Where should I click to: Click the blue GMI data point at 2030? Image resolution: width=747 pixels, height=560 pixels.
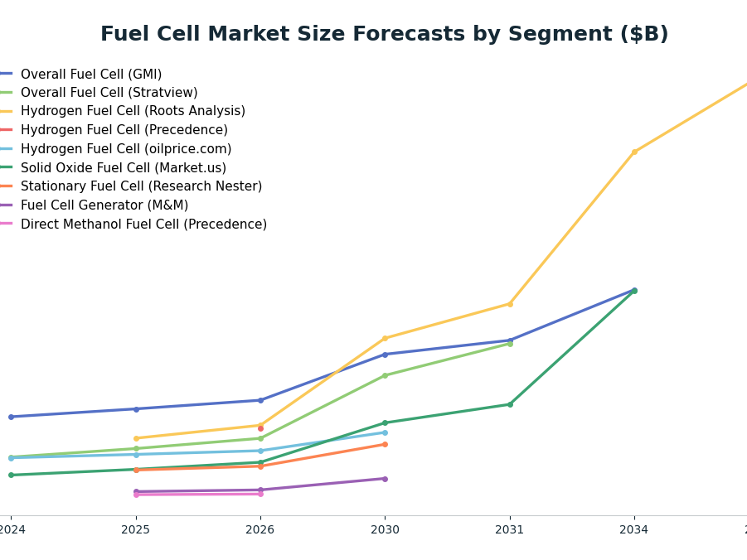[385, 355]
